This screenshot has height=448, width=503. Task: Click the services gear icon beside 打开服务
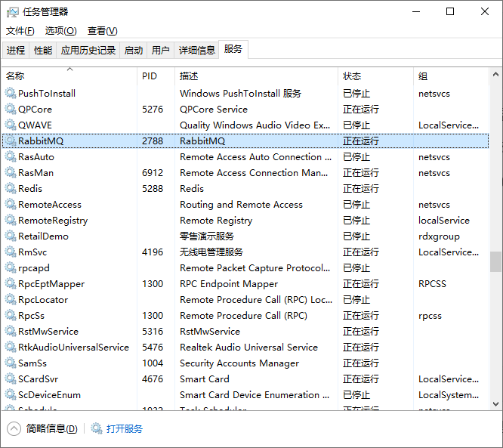coord(97,429)
